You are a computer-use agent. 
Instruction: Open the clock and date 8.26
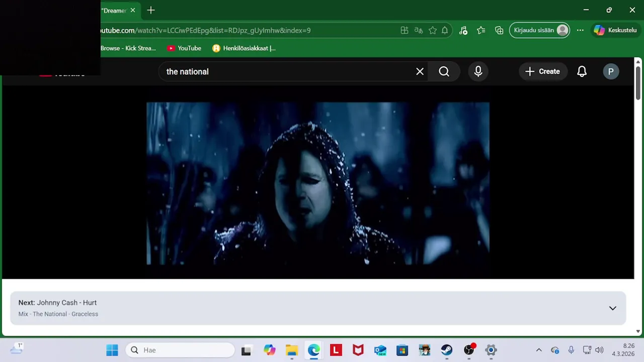623,350
